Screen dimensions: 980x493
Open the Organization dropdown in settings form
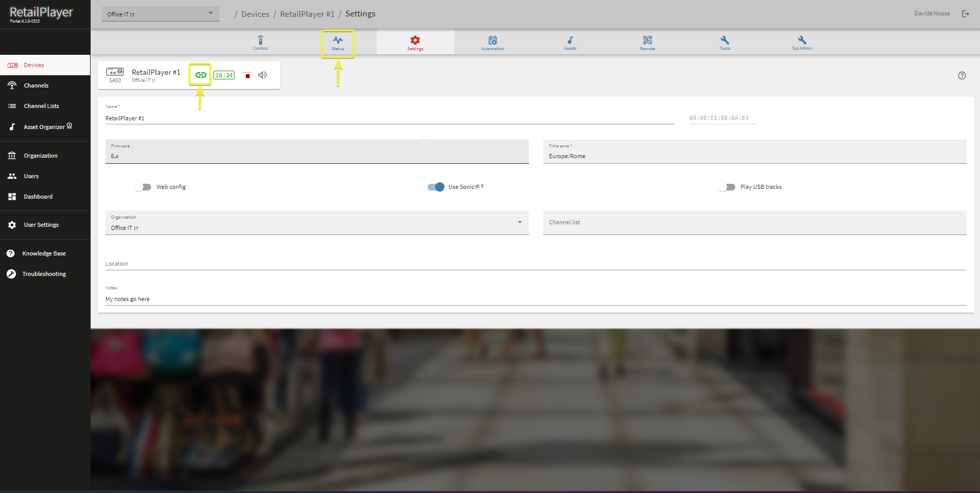pyautogui.click(x=316, y=223)
